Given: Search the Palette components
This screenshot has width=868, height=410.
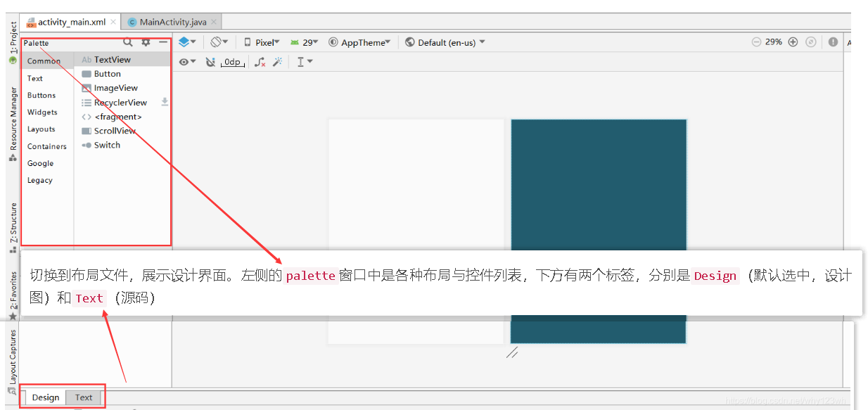Looking at the screenshot, I should (x=128, y=42).
